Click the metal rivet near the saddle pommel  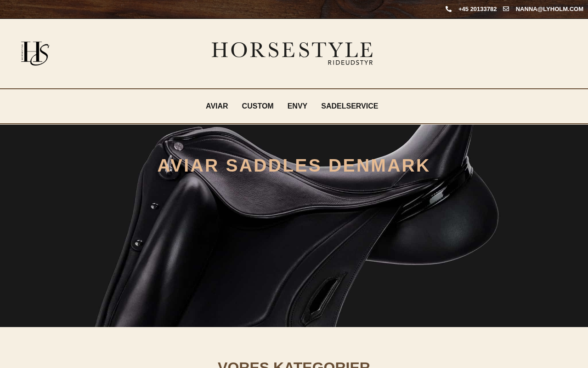tap(179, 147)
